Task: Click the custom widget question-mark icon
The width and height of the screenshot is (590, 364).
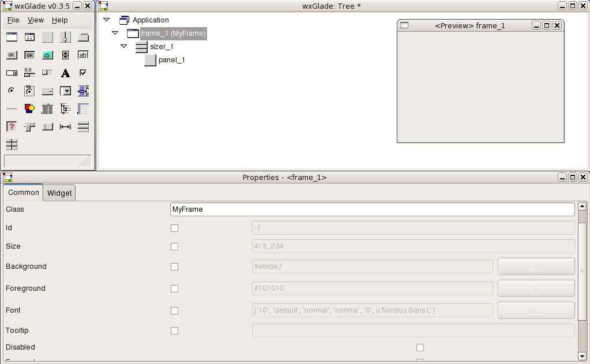Action: point(12,126)
